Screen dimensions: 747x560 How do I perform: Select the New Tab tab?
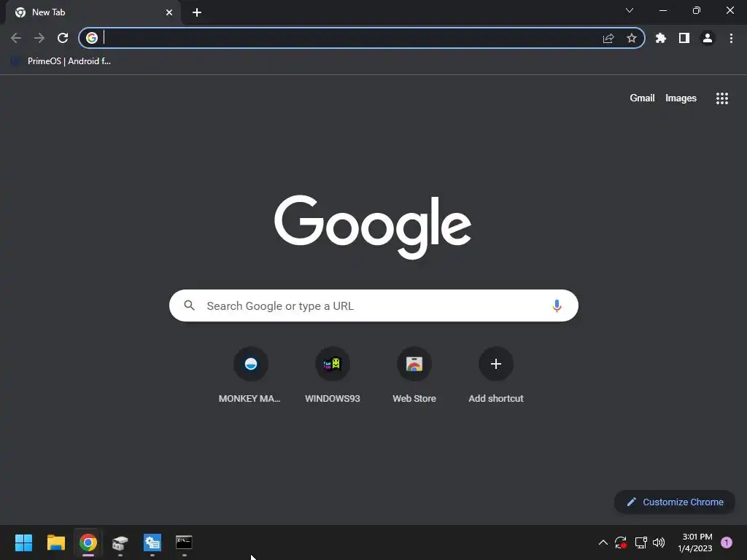point(93,12)
